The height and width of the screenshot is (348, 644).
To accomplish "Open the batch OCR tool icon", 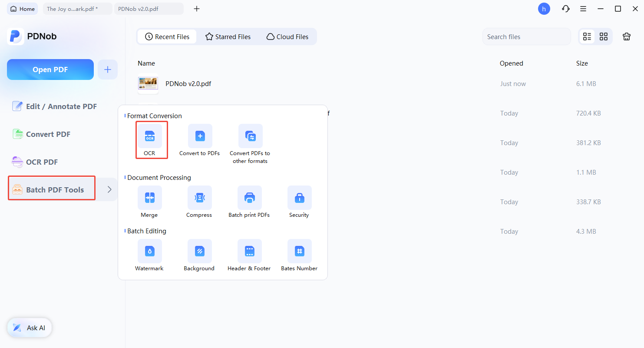I will coord(150,136).
